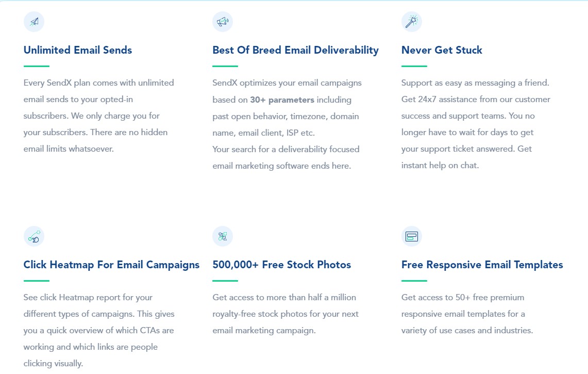
Task: Click the email template layout icon
Action: [412, 236]
